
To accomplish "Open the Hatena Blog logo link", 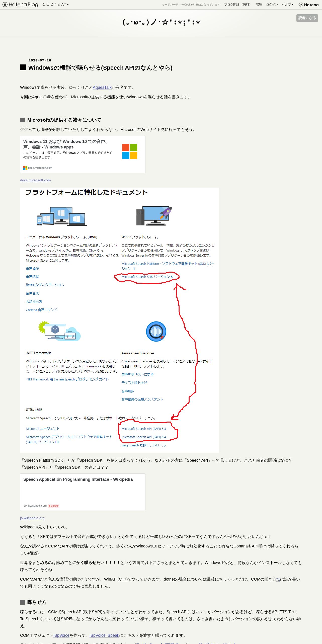I will click(x=20, y=5).
